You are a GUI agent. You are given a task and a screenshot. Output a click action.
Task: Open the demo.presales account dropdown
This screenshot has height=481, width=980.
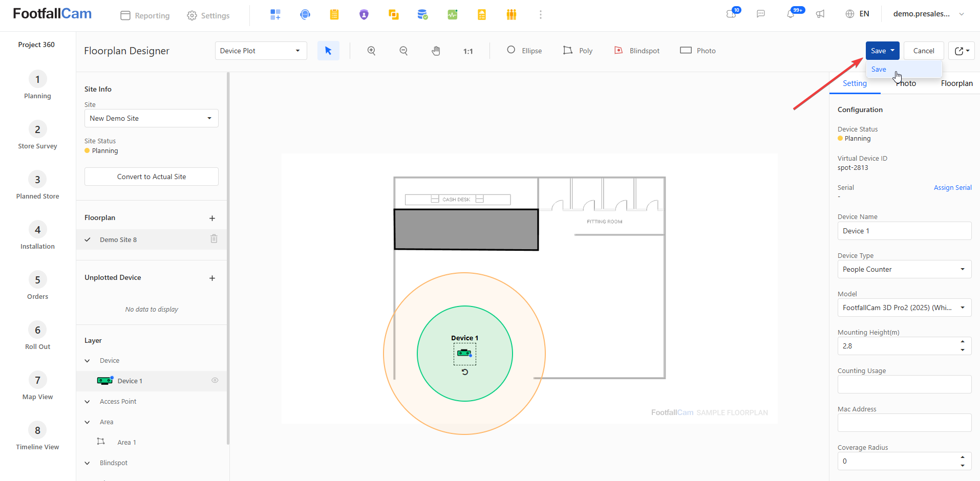(929, 14)
